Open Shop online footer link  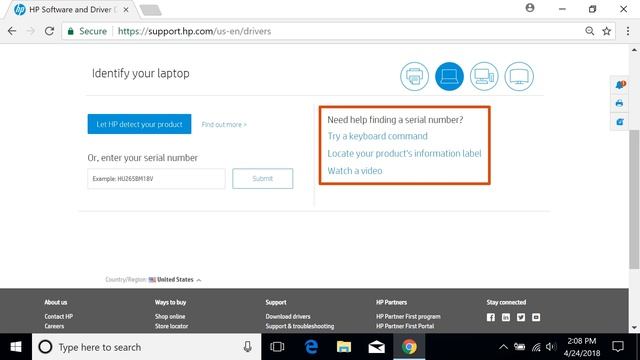tap(170, 316)
